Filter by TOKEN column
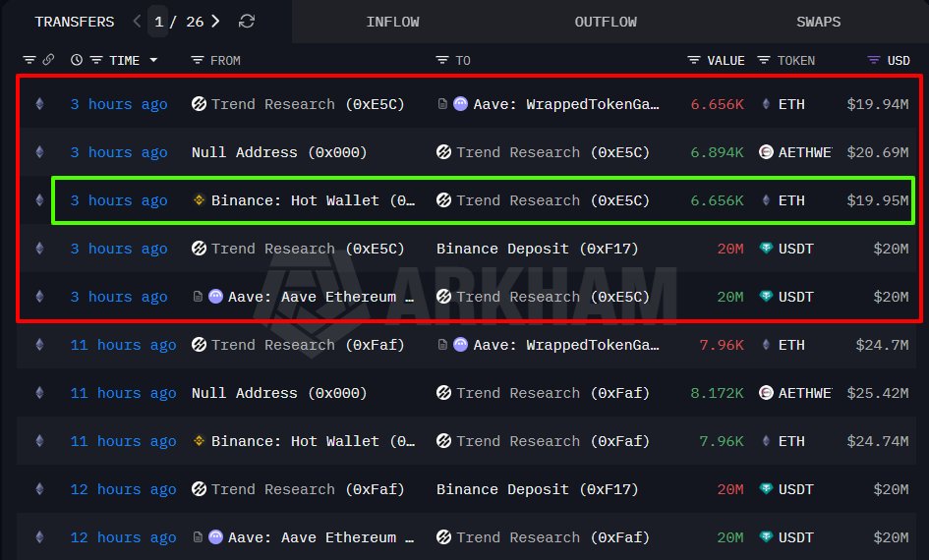The height and width of the screenshot is (560, 929). click(x=764, y=60)
